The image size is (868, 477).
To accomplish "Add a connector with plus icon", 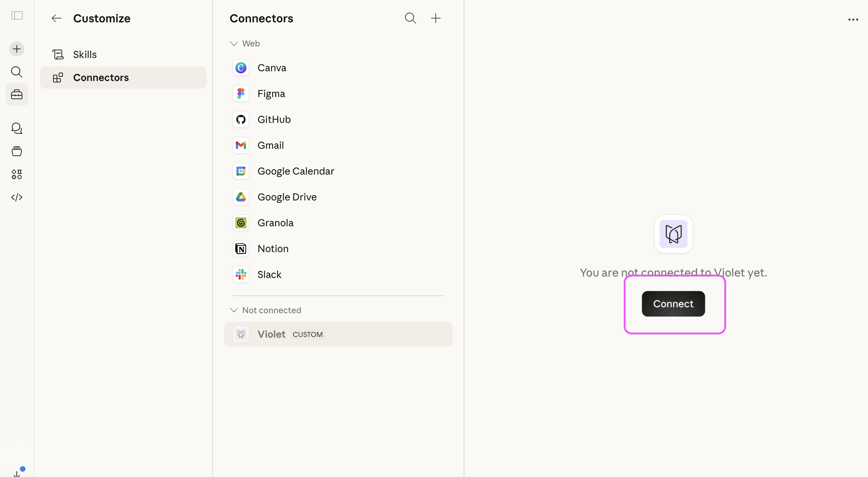I will pyautogui.click(x=435, y=18).
